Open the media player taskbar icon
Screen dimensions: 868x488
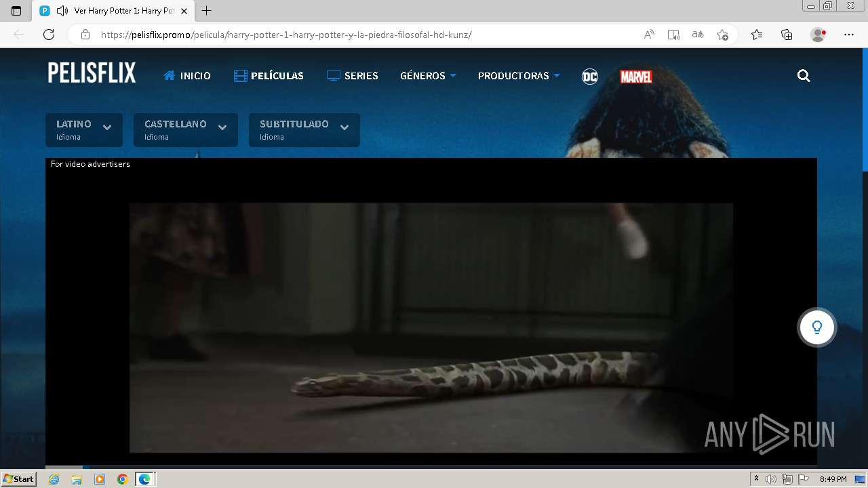click(x=100, y=479)
